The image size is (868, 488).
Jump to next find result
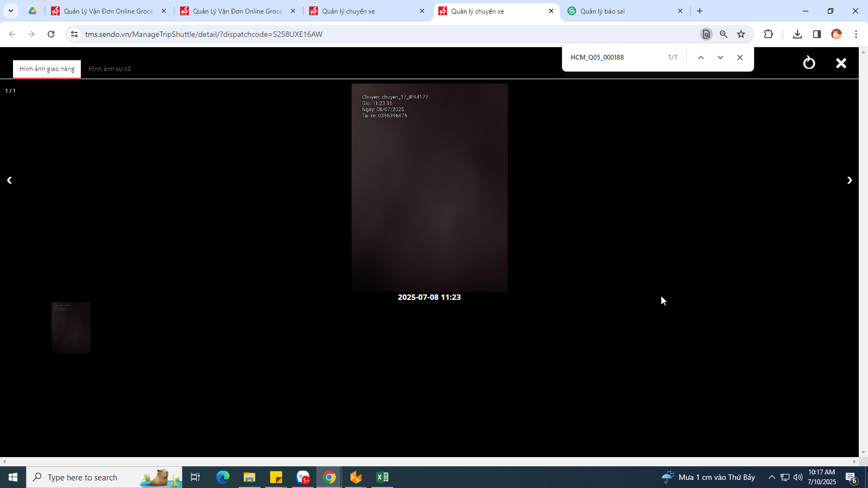pyautogui.click(x=720, y=57)
